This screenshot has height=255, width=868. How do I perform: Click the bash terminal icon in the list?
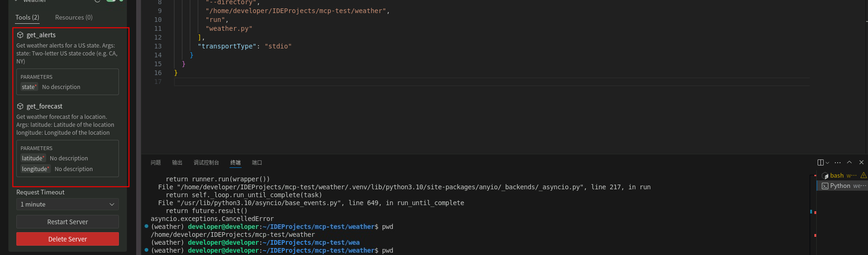[x=825, y=176]
